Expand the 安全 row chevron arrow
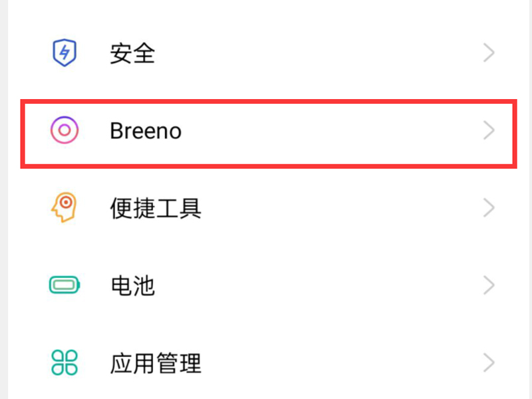 [489, 53]
